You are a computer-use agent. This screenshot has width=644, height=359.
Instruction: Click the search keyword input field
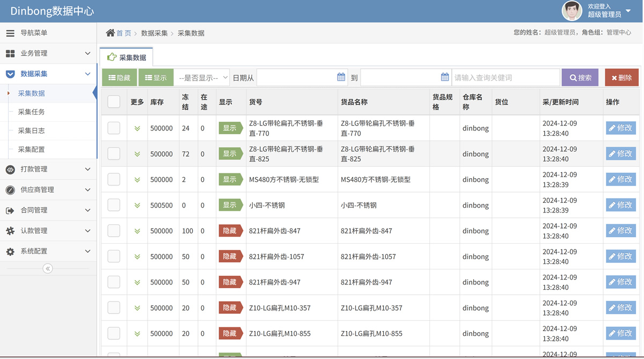click(x=505, y=78)
